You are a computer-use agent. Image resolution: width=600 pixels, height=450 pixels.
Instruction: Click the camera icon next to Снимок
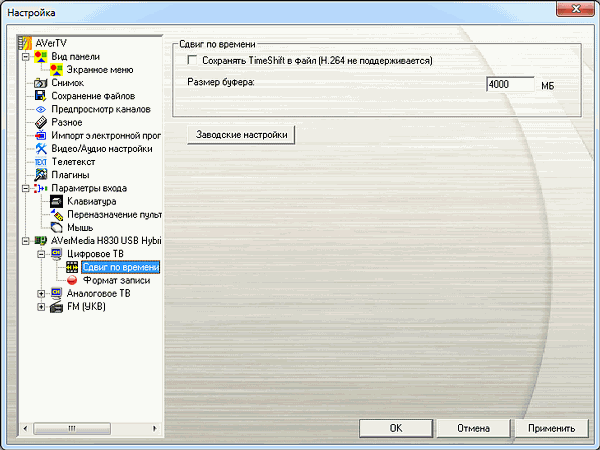pyautogui.click(x=40, y=83)
